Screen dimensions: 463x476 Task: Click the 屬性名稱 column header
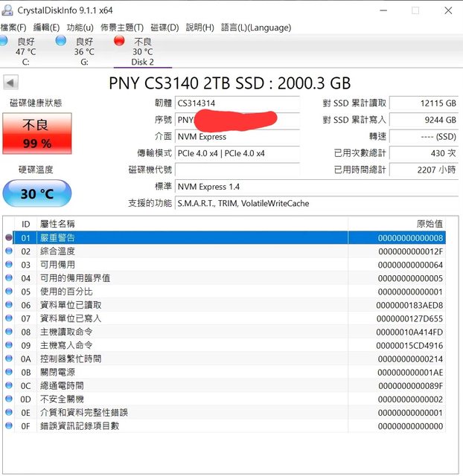tap(58, 224)
